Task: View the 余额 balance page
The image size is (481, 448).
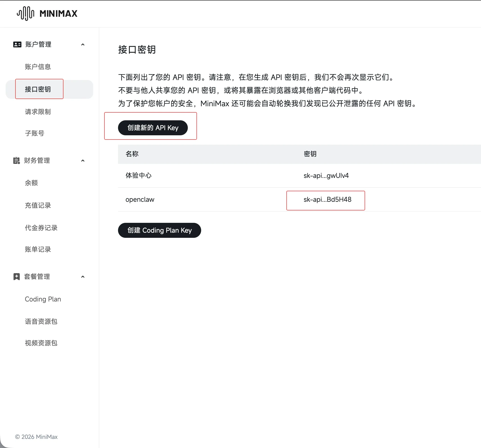Action: point(31,183)
